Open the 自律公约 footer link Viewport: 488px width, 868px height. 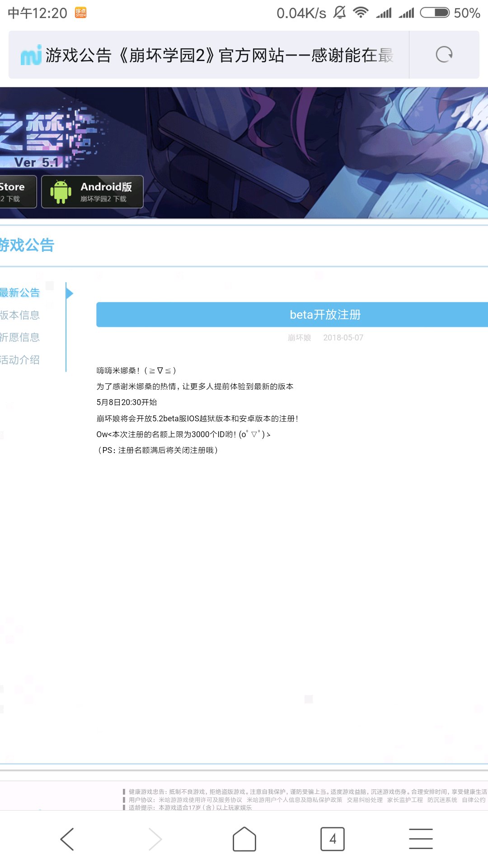(x=474, y=800)
